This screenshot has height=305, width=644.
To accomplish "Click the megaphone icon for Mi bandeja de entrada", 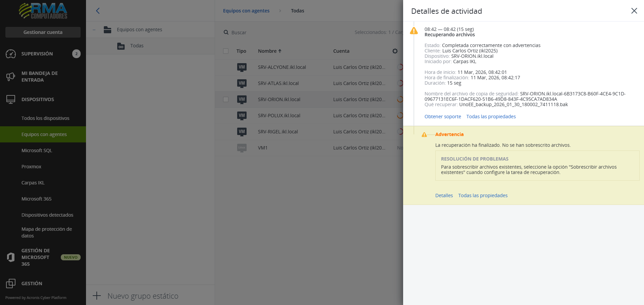I will click(x=11, y=77).
